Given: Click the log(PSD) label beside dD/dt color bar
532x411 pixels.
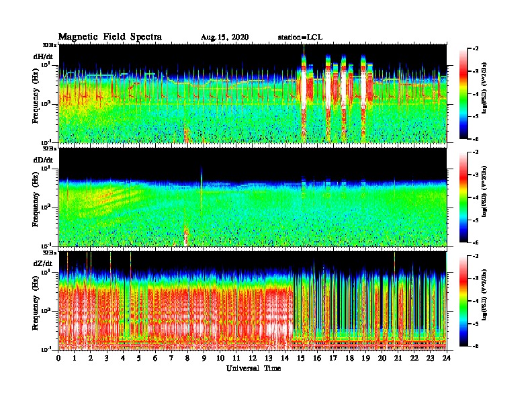Looking at the screenshot, I should coord(484,191).
